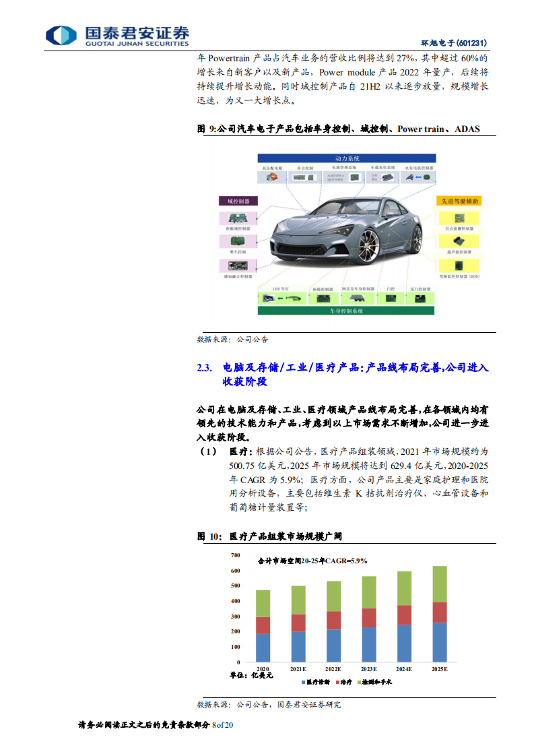Click the yellow 先进驾驶辅助 label
534x756 pixels.
click(x=459, y=201)
